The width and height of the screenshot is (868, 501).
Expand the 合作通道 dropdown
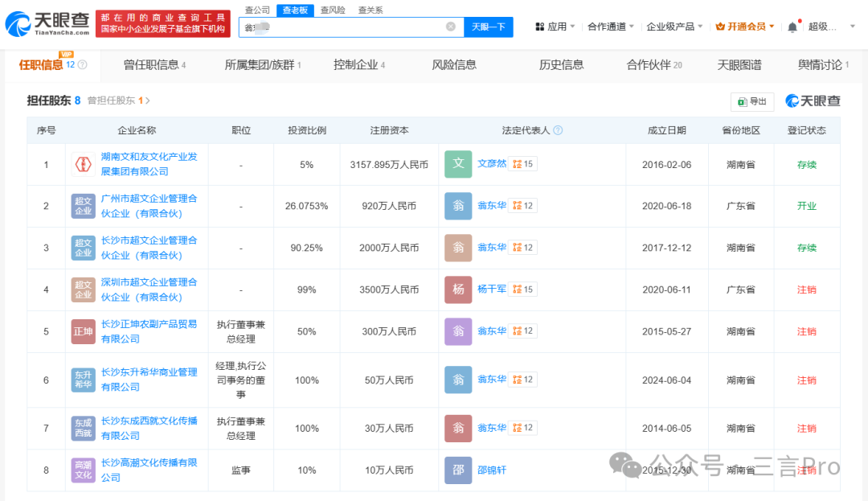(611, 27)
